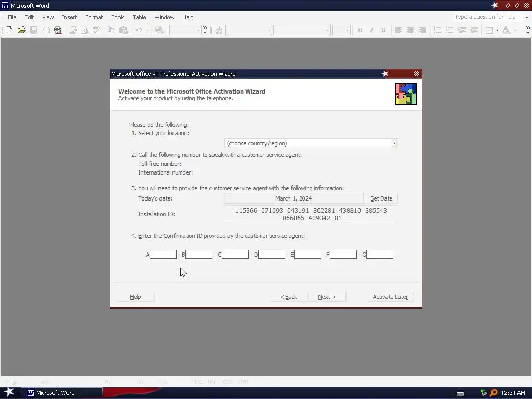The image size is (532, 399).
Task: Click the Set Date button
Action: [381, 198]
